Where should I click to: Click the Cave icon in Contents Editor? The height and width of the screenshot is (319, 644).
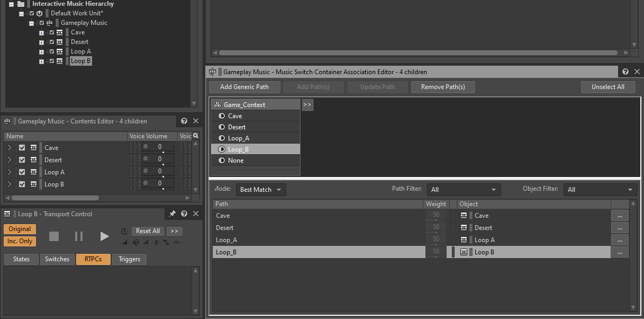click(34, 148)
